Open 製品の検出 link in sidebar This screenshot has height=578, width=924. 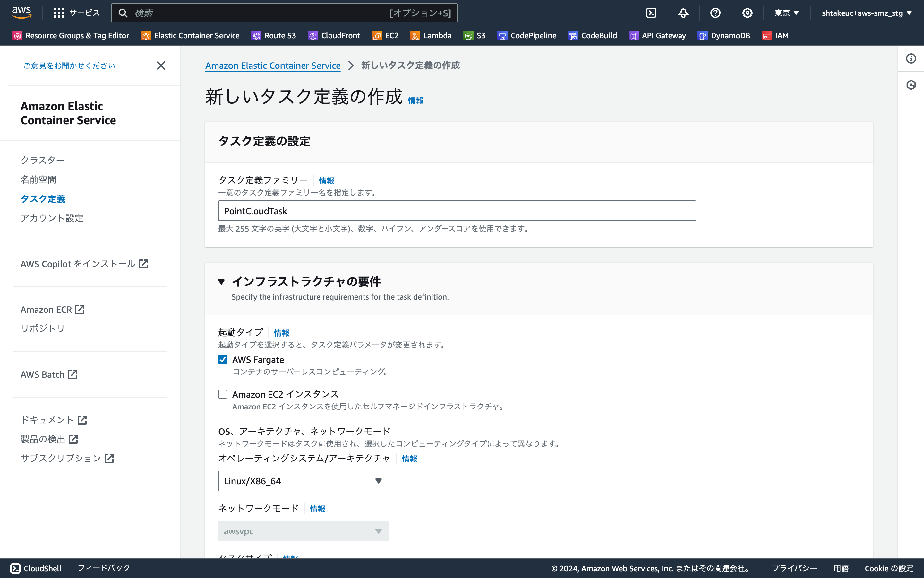point(49,439)
